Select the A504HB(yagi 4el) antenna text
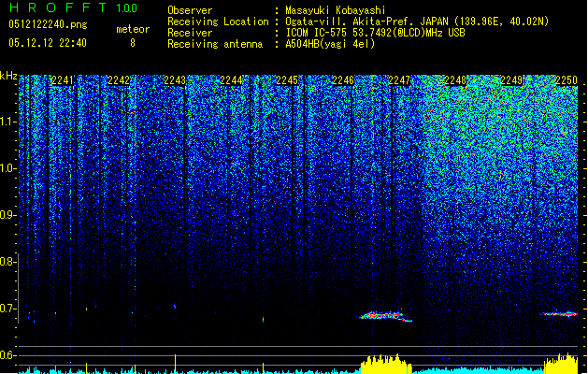This screenshot has width=588, height=374. click(x=330, y=44)
